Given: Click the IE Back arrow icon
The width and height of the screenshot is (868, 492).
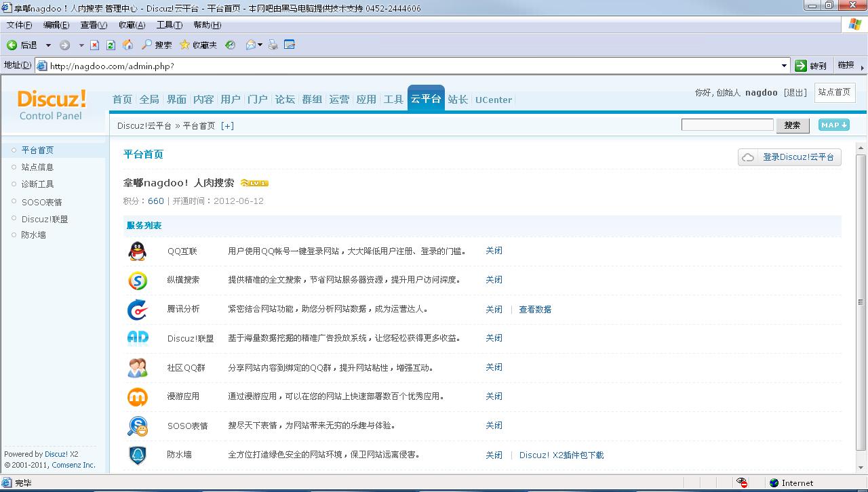Looking at the screenshot, I should pyautogui.click(x=12, y=45).
